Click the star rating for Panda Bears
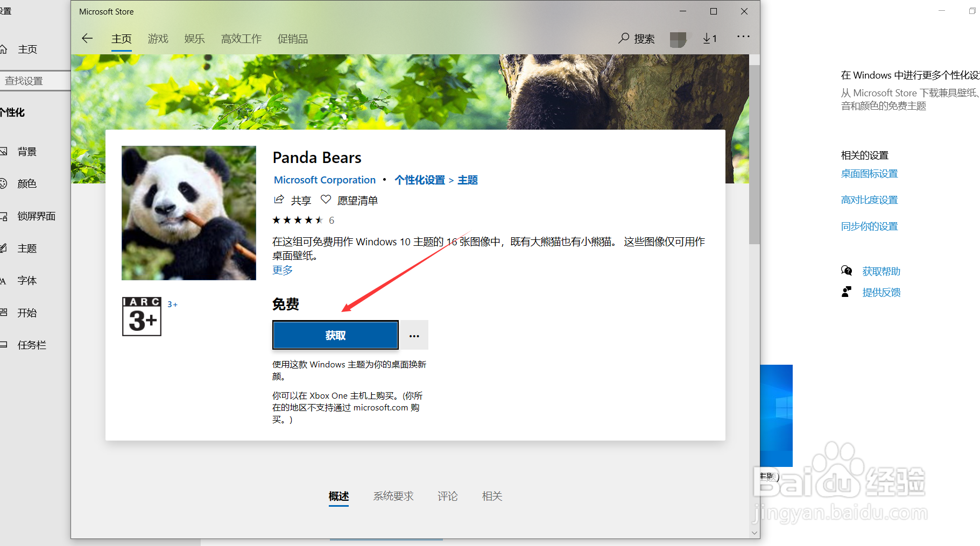The width and height of the screenshot is (980, 546). coord(298,220)
